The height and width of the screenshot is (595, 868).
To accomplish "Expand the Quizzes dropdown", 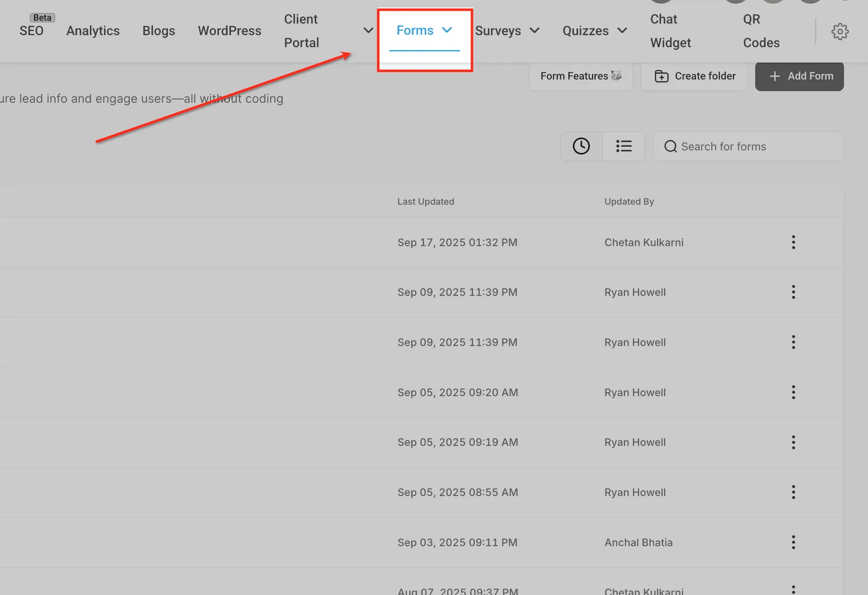I will pos(595,31).
